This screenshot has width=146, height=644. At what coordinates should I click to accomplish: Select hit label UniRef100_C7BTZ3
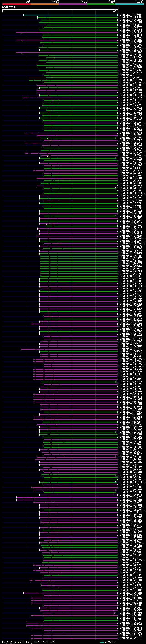(x=131, y=321)
